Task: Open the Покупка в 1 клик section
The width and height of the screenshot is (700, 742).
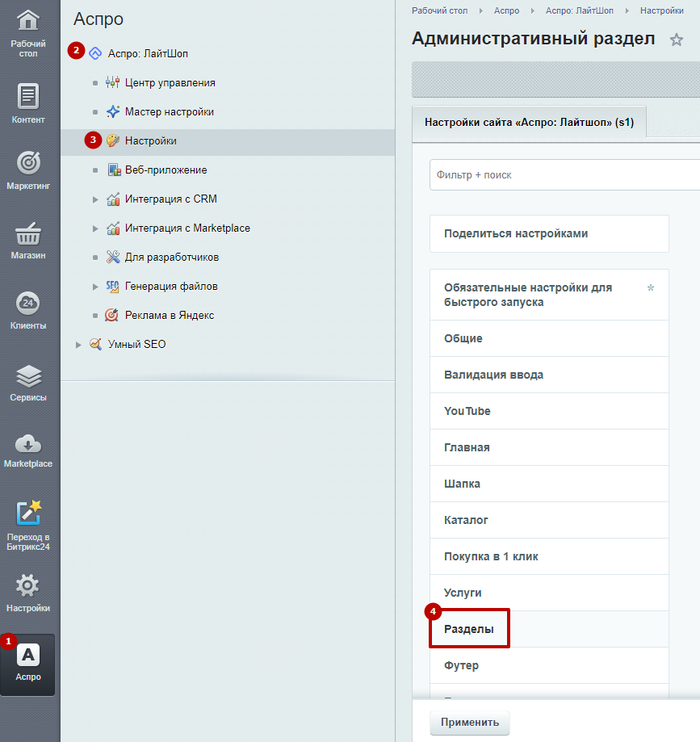Action: tap(549, 556)
